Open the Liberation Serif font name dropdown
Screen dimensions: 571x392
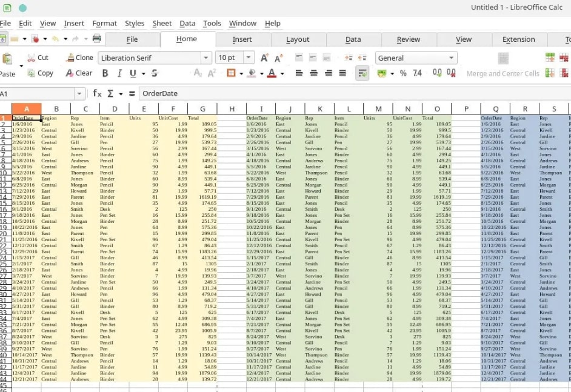(x=205, y=58)
